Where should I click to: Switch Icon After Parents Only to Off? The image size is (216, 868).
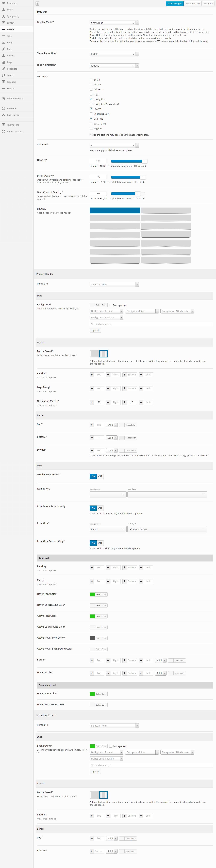click(100, 543)
